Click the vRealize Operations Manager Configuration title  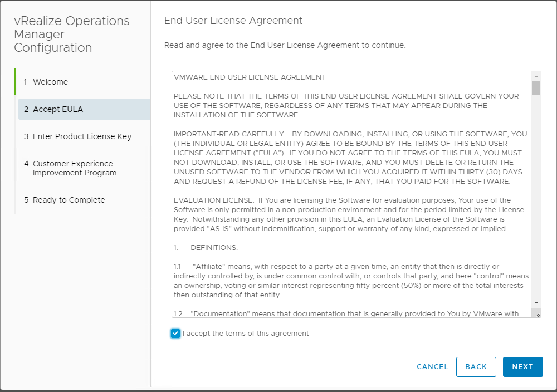[x=72, y=35]
